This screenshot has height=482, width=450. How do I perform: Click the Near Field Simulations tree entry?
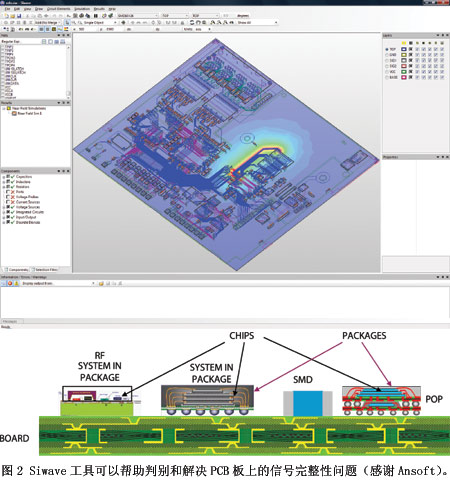point(29,109)
